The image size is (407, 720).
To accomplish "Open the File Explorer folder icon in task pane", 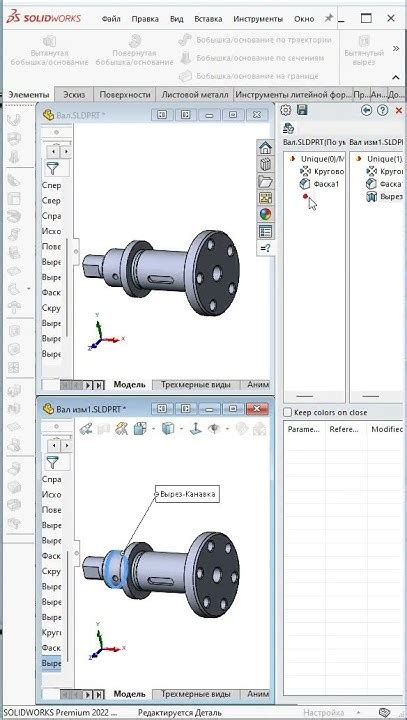I will click(x=265, y=181).
